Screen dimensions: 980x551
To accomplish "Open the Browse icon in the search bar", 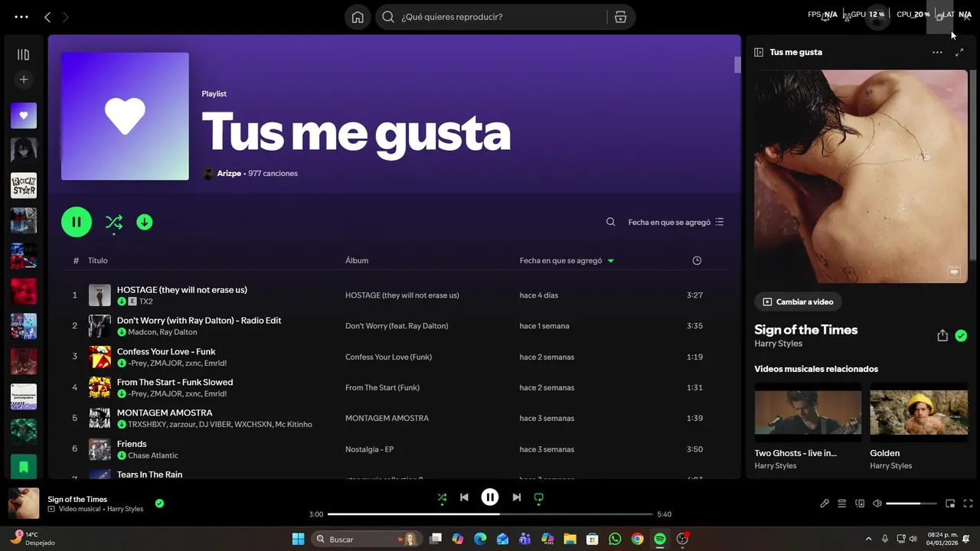I will point(620,17).
